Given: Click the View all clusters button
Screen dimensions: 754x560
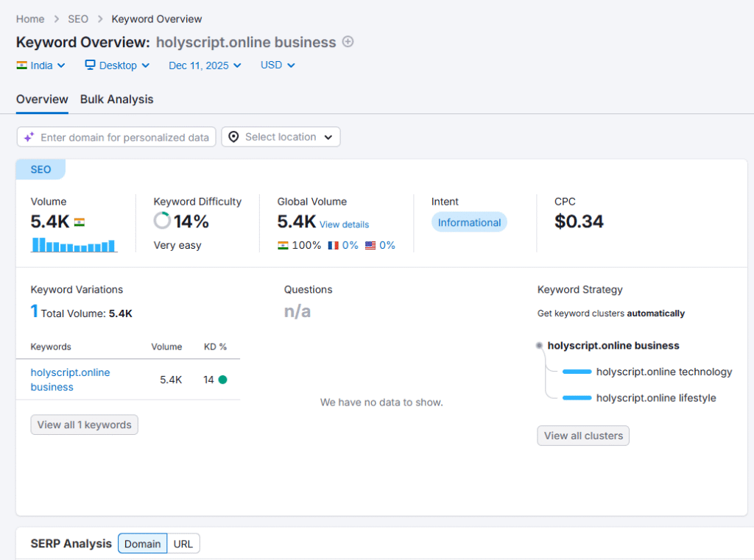Looking at the screenshot, I should [583, 436].
